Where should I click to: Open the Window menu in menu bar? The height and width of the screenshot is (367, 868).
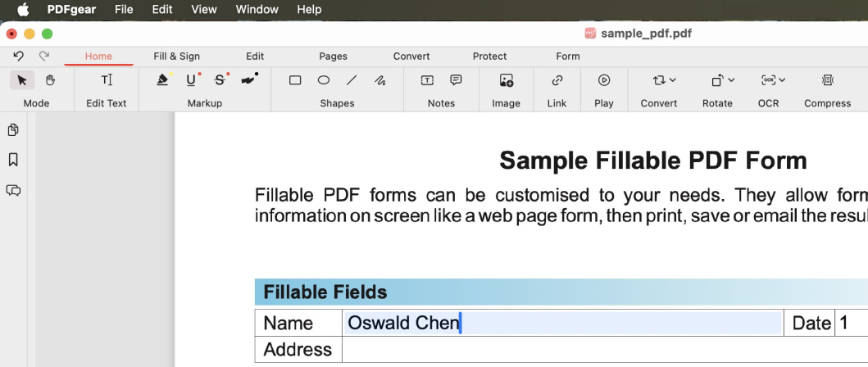tap(257, 10)
